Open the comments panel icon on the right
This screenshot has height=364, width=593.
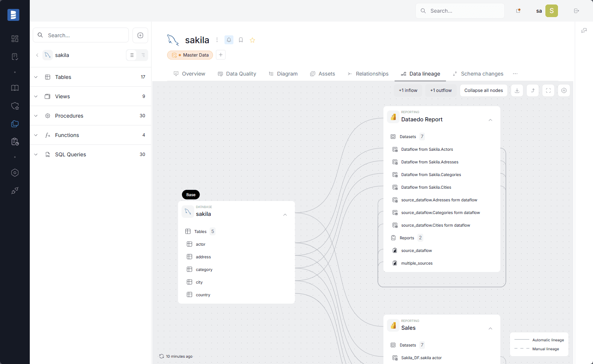[x=584, y=31]
